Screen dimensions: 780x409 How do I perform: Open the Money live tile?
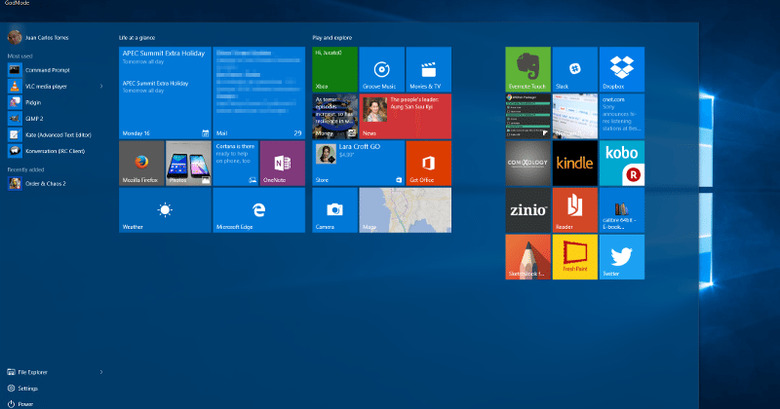click(x=335, y=116)
